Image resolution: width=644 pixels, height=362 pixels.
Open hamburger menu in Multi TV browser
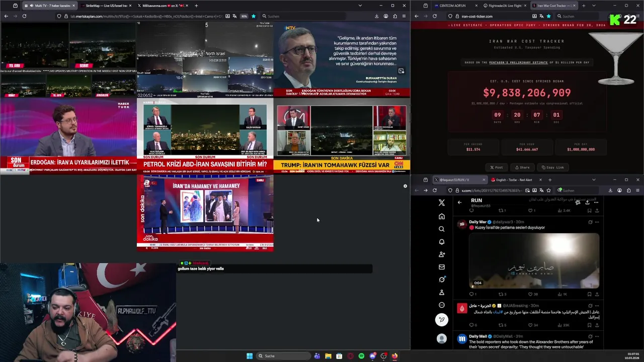(404, 16)
